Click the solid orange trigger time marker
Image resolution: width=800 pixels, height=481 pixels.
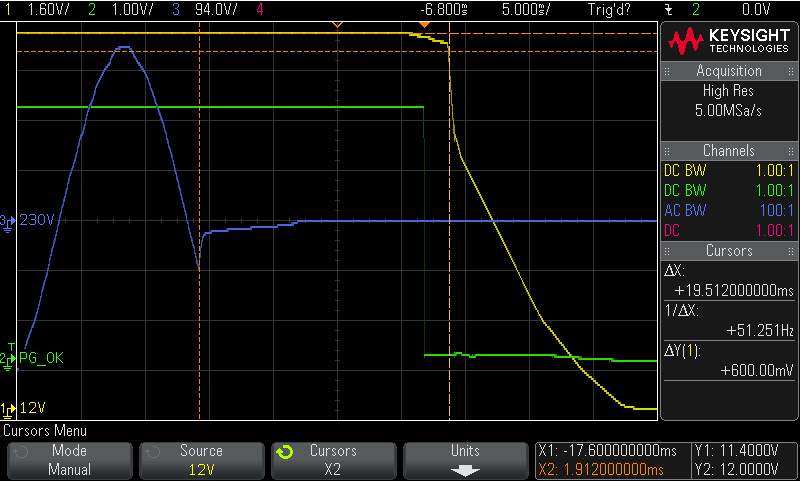pos(424,24)
